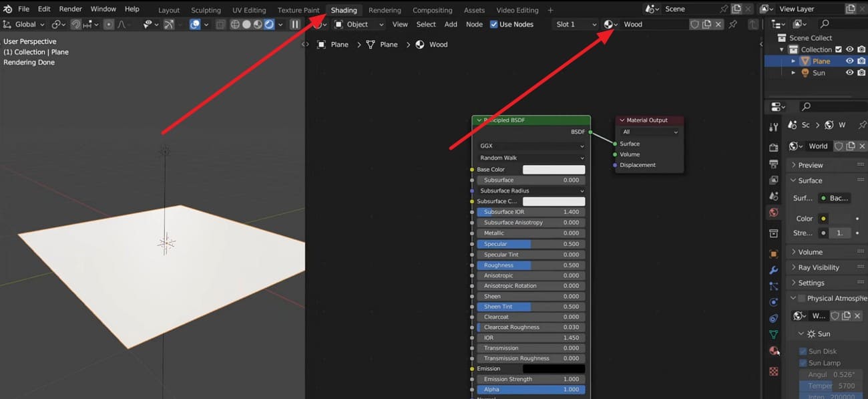
Task: Unlink the Wood material with the X button
Action: pos(718,24)
